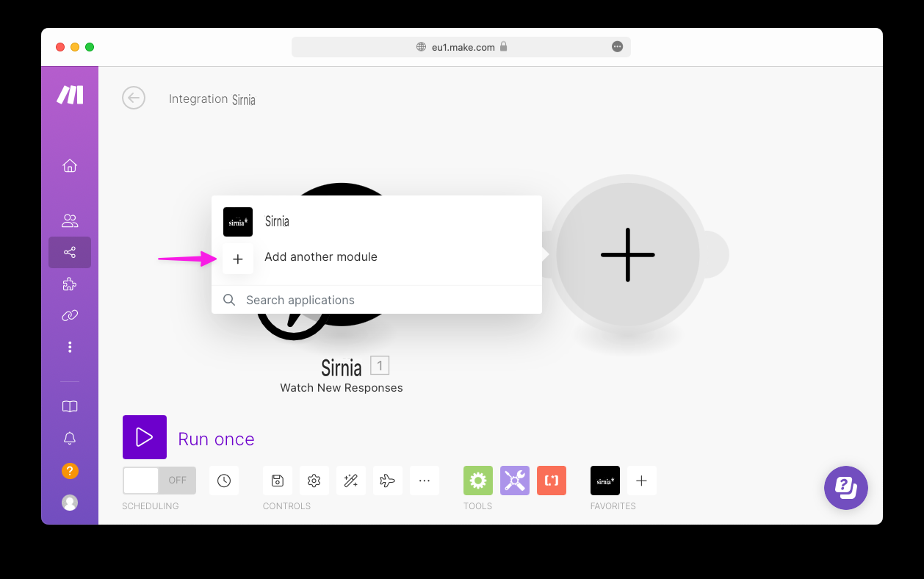Open the Templates puzzle icon
924x579 pixels.
pos(70,284)
